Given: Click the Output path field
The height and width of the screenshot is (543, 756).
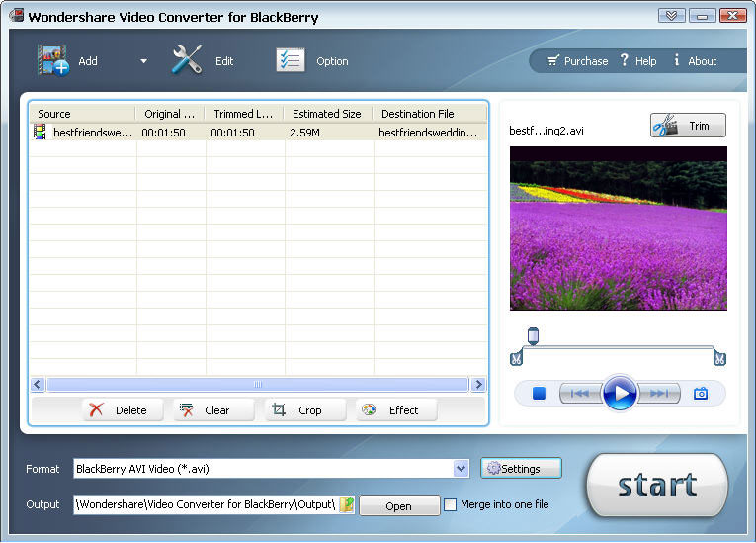Looking at the screenshot, I should [x=206, y=504].
